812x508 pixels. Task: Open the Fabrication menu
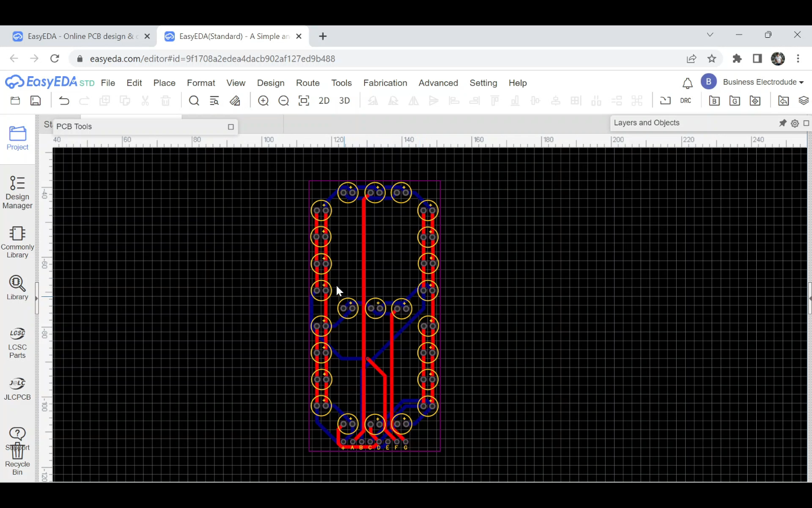pyautogui.click(x=385, y=83)
